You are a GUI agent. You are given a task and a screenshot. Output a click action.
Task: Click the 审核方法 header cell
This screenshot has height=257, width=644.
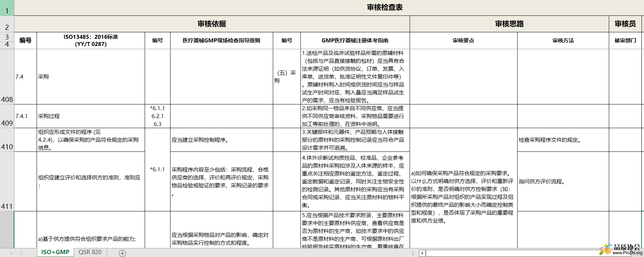tap(563, 41)
